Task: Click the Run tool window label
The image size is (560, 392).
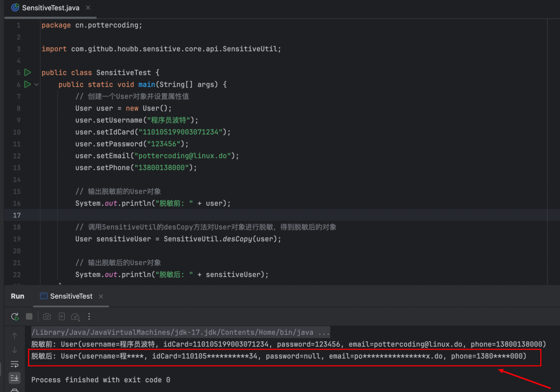Action: coord(18,296)
